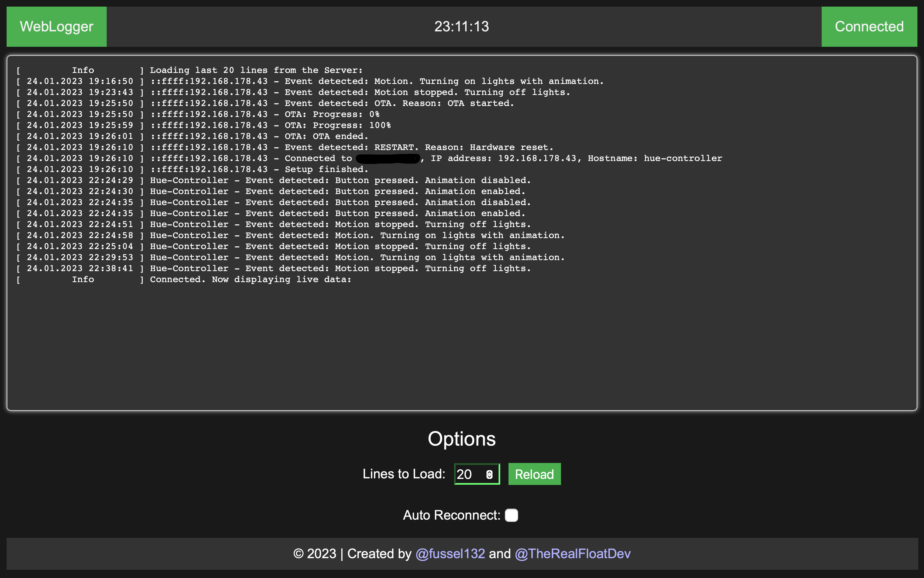
Task: Click the 19:16:50 Motion lights on log line
Action: point(310,81)
